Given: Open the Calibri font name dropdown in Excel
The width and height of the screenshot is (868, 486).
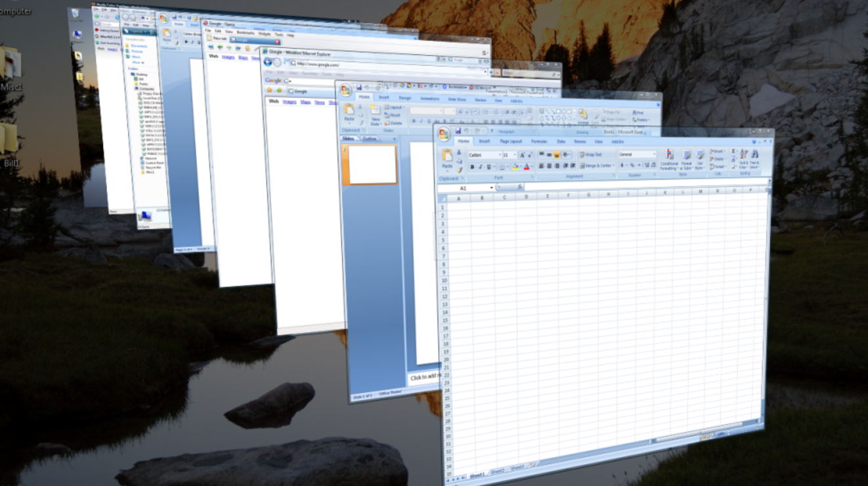Looking at the screenshot, I should click(x=500, y=155).
